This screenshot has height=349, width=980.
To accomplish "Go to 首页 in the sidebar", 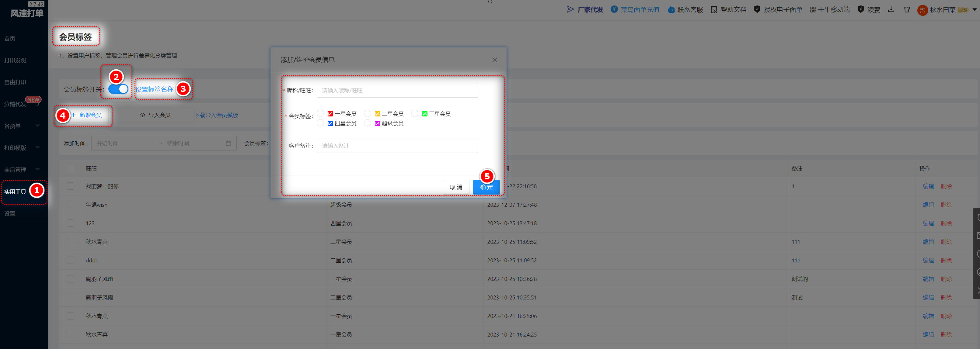I will (x=10, y=38).
